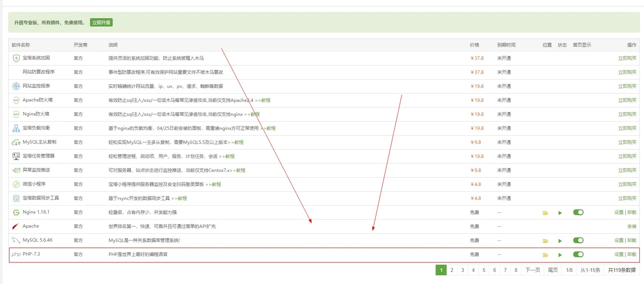Go to page 3 in pagination
Image resolution: width=644 pixels, height=284 pixels.
[x=462, y=270]
